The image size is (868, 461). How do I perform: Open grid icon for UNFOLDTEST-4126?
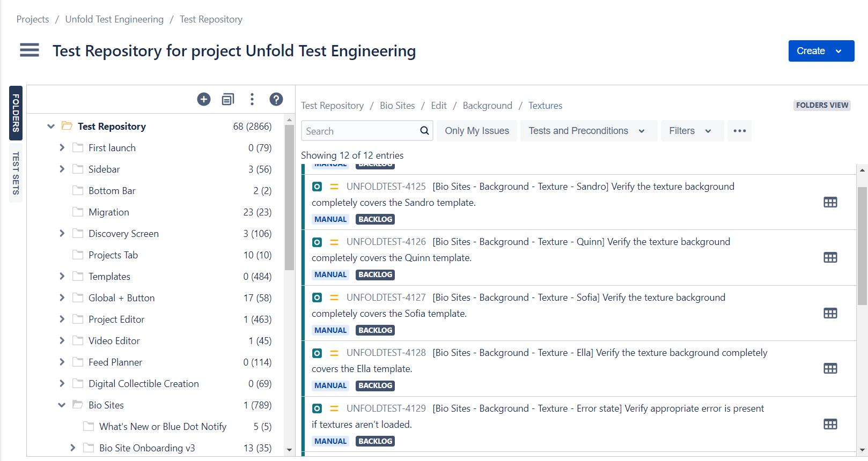830,257
